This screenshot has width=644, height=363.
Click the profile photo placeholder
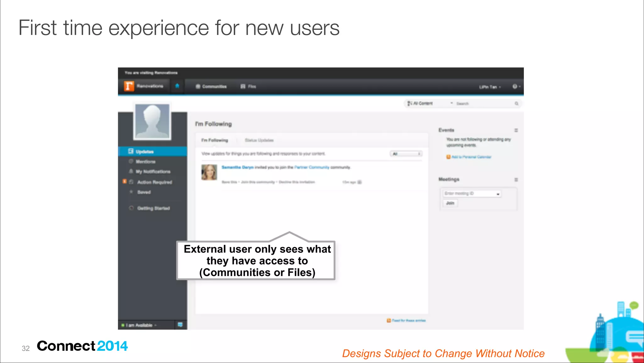point(153,121)
